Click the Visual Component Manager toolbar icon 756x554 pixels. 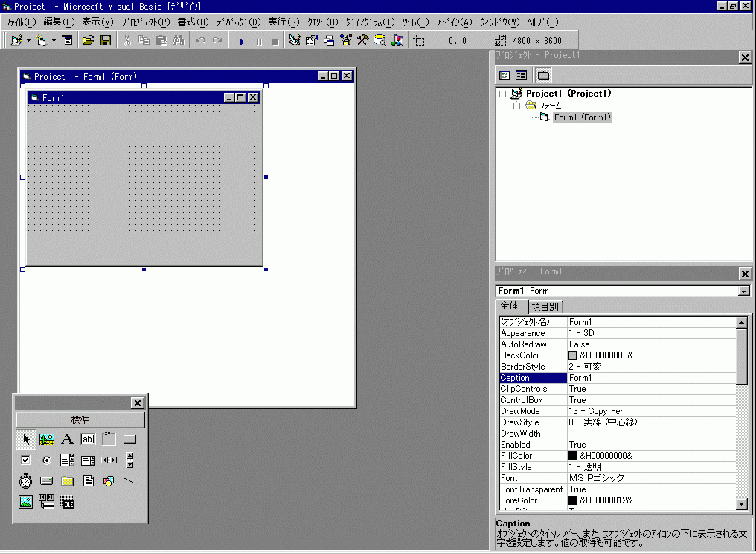pos(397,40)
